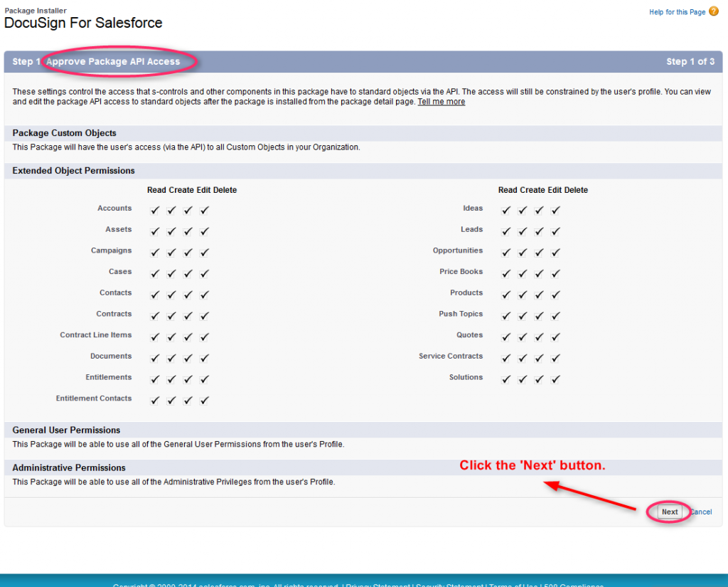728x587 pixels.
Task: Click the Push Topics Edit checkmark
Action: pyautogui.click(x=539, y=316)
